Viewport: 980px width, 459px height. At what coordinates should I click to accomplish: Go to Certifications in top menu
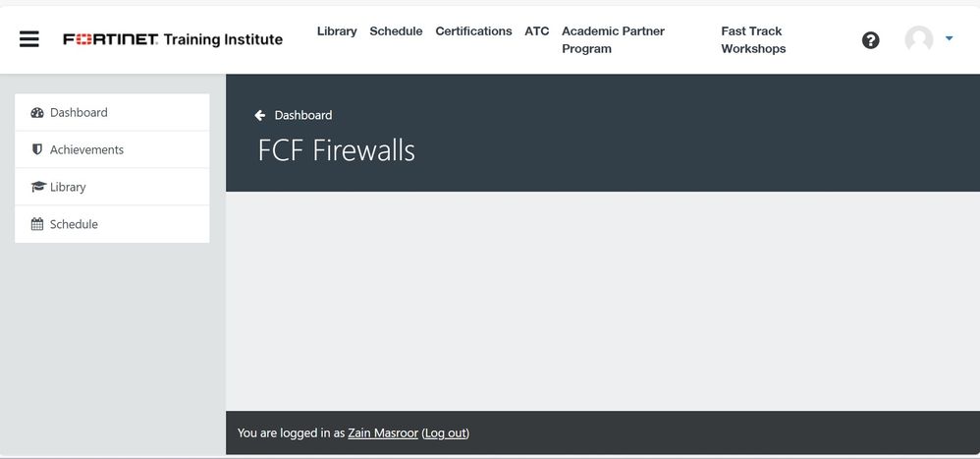pyautogui.click(x=473, y=31)
